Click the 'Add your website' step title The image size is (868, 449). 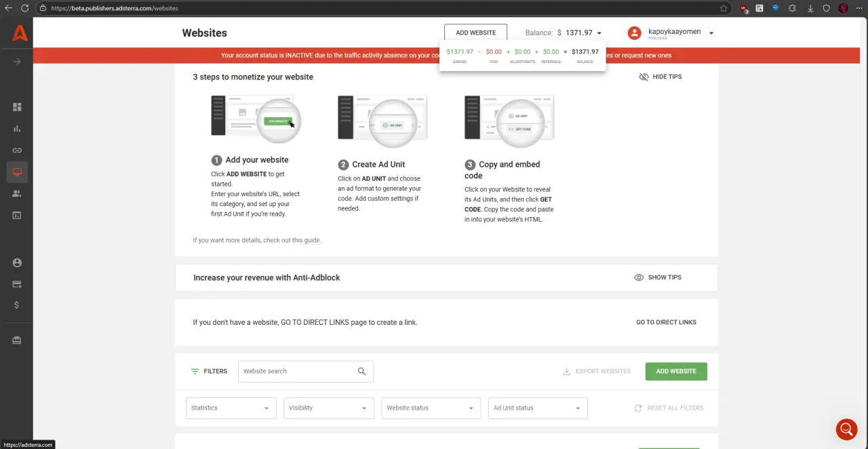(x=257, y=160)
